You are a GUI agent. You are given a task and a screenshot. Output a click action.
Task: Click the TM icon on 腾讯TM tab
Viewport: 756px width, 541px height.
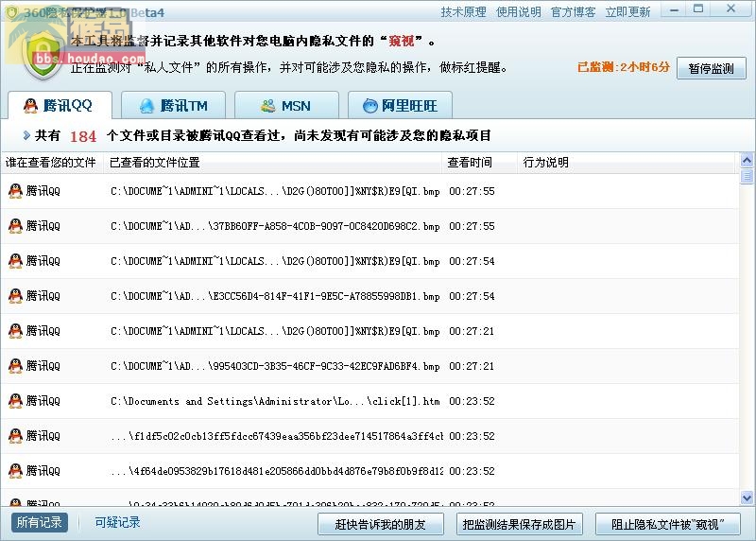(146, 106)
